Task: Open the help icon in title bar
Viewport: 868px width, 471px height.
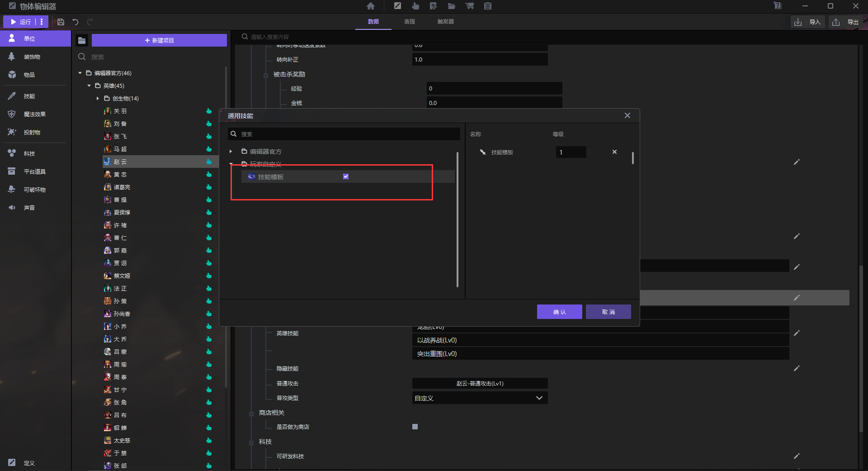Action: 778,6
